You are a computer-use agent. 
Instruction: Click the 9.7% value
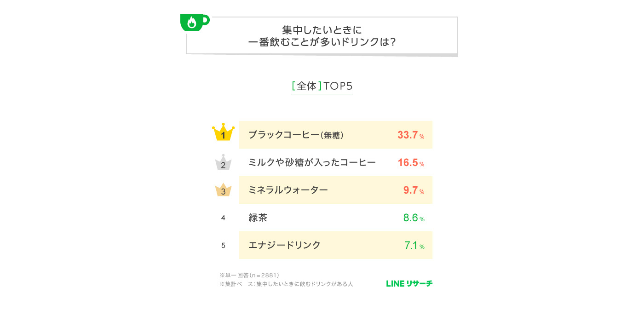(414, 190)
